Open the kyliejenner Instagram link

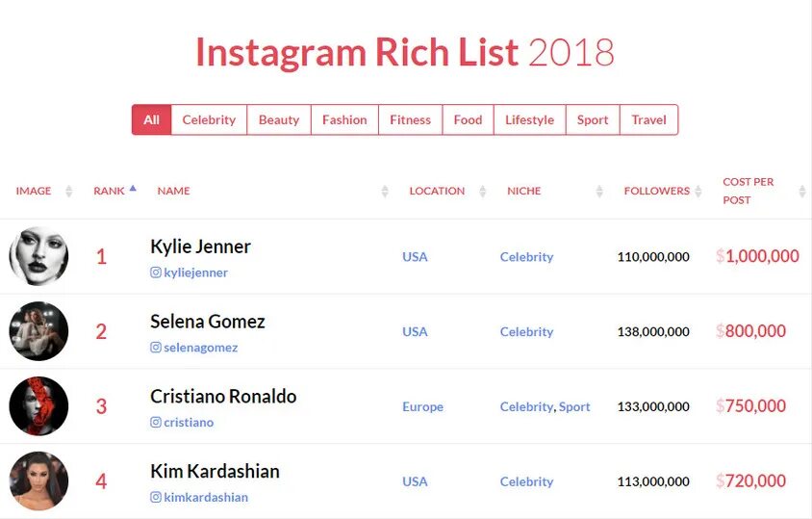click(195, 272)
